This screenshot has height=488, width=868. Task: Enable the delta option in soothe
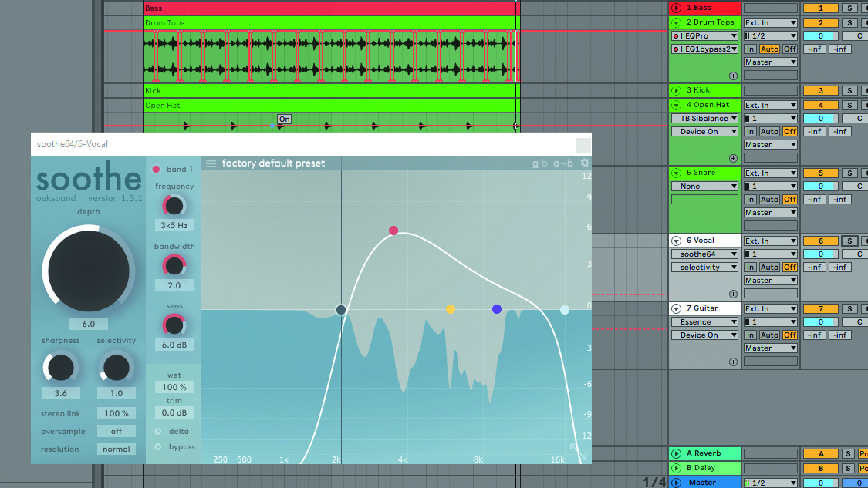click(x=157, y=432)
